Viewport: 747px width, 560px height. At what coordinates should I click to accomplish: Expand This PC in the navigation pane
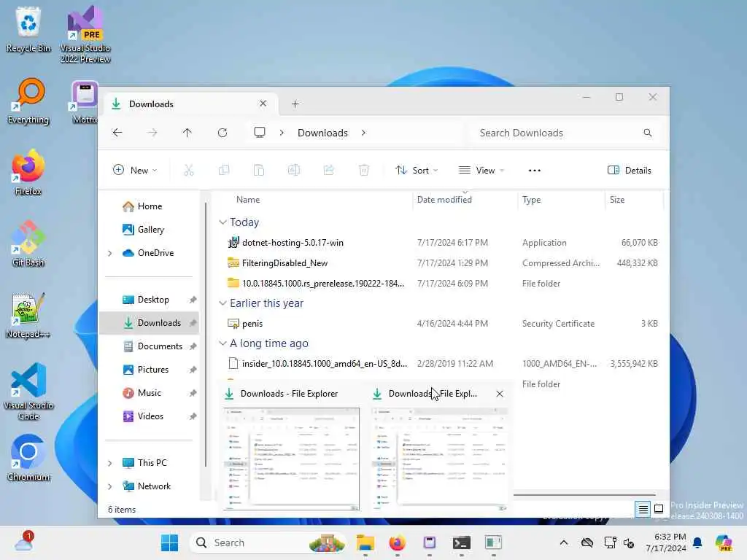point(110,463)
